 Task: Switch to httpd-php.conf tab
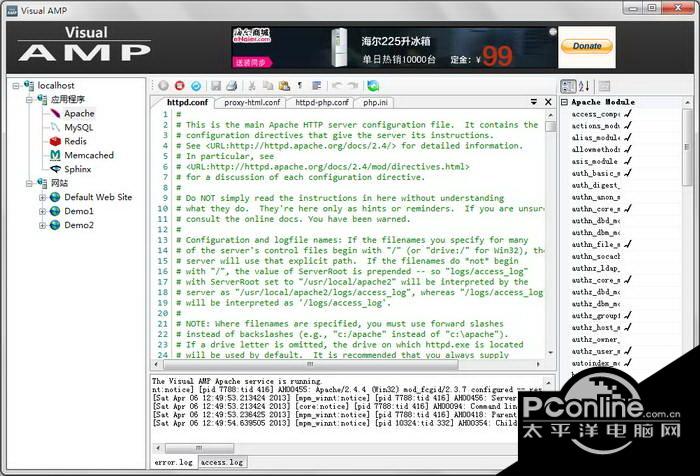tap(321, 102)
